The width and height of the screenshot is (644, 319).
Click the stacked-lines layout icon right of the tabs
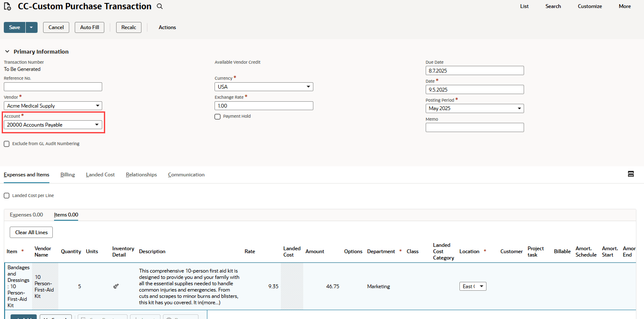tap(631, 174)
